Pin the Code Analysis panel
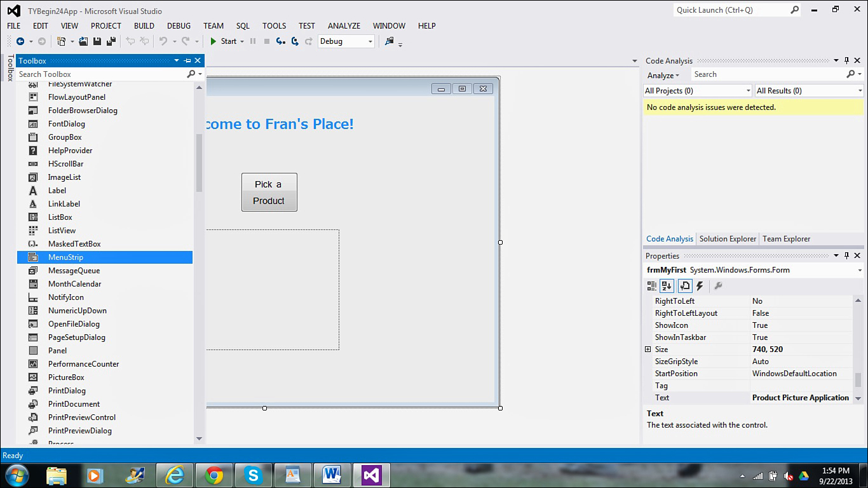The height and width of the screenshot is (488, 868). point(846,60)
